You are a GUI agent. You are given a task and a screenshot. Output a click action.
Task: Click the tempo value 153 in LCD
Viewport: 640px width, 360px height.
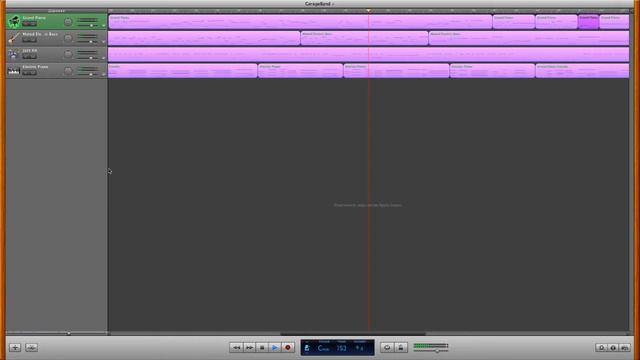click(x=341, y=348)
